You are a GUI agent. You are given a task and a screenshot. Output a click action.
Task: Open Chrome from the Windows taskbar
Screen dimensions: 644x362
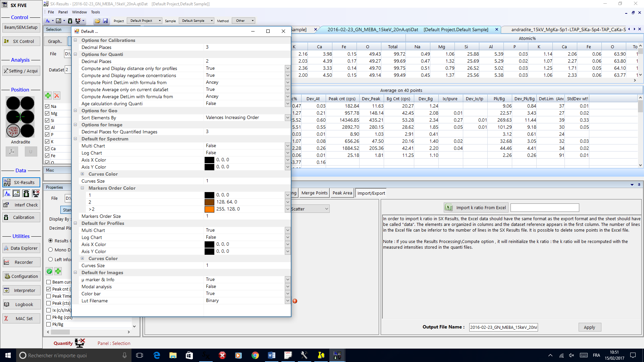click(x=255, y=355)
